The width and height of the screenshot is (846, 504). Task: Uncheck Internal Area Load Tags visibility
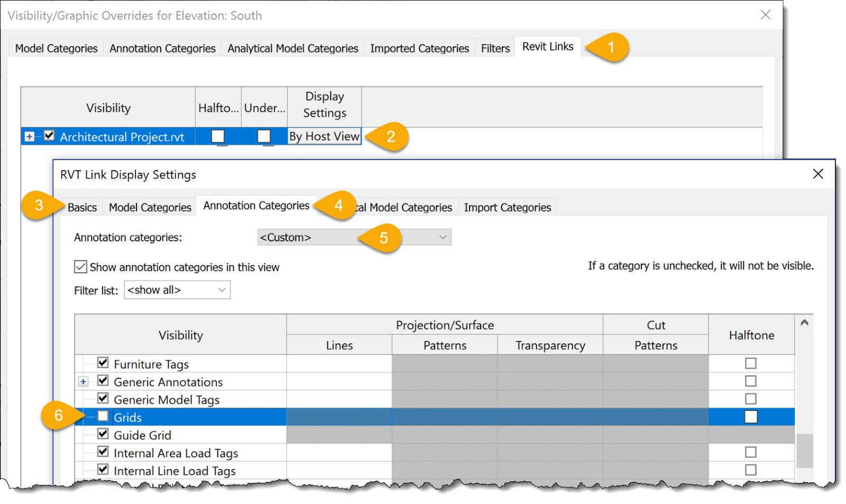[102, 453]
